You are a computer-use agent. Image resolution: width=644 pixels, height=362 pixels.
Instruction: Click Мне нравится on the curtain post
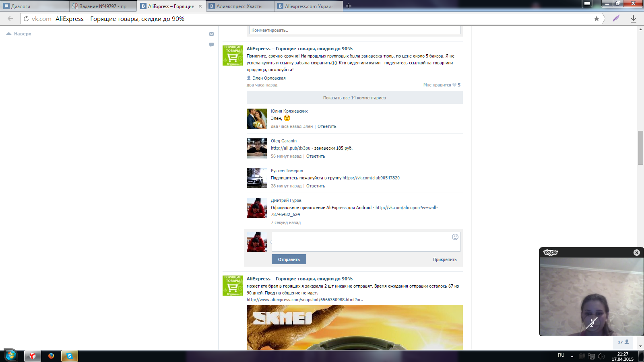pyautogui.click(x=437, y=85)
